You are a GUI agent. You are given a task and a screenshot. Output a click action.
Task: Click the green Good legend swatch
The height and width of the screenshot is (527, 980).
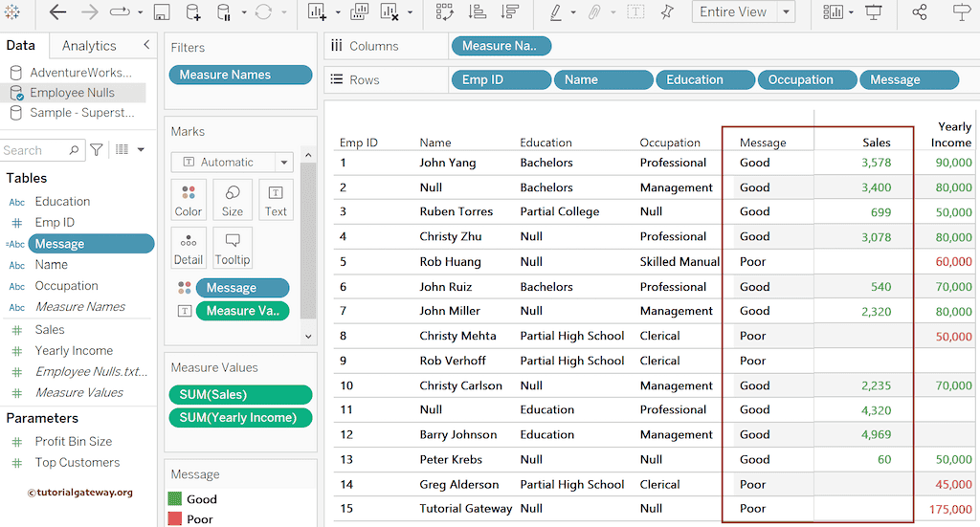tap(175, 498)
